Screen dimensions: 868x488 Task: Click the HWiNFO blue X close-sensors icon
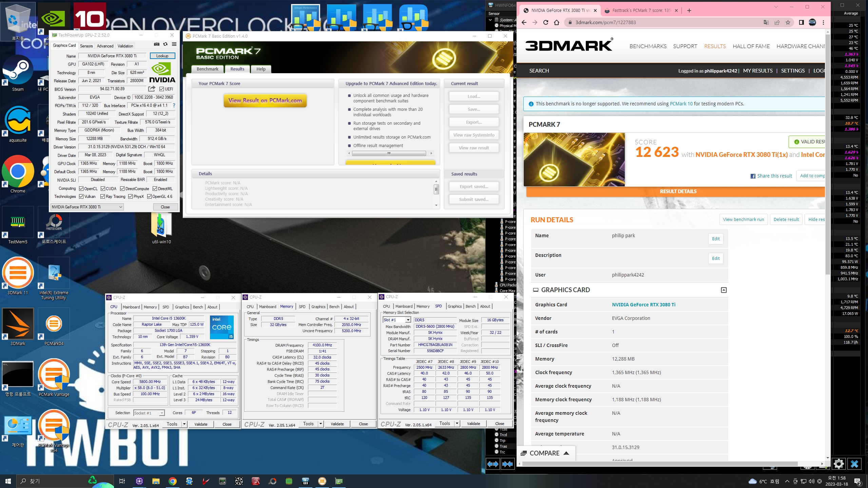(854, 464)
